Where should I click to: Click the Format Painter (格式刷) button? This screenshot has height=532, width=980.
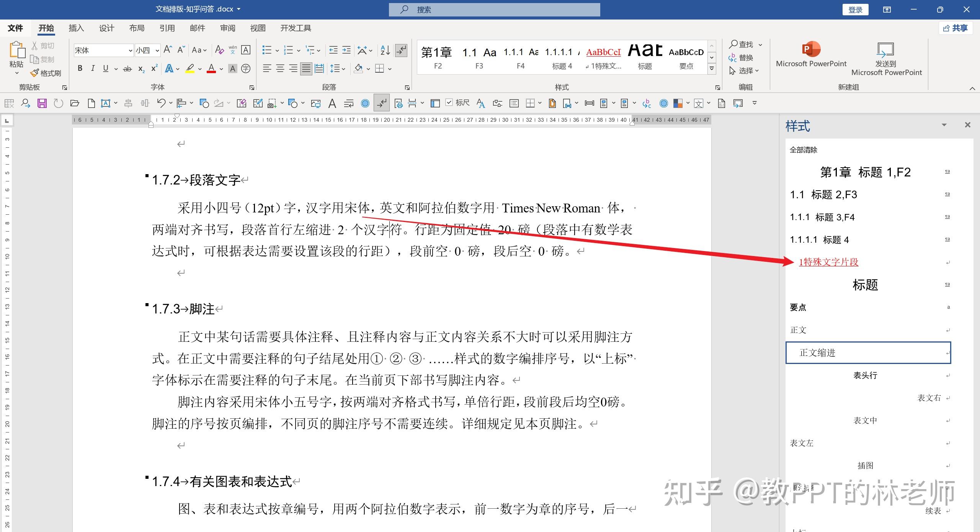coord(46,73)
